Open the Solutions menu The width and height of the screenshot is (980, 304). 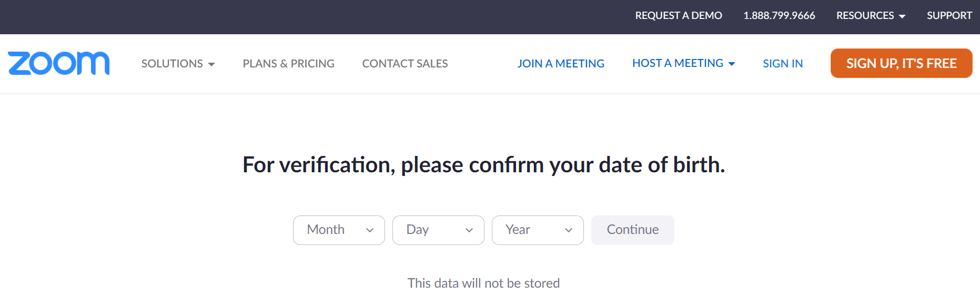click(x=173, y=64)
